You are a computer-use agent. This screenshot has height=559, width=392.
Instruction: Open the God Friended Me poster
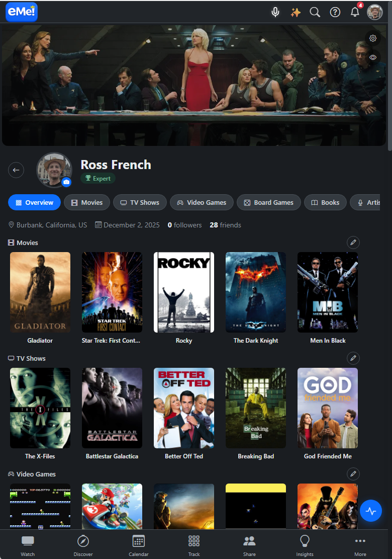(328, 408)
